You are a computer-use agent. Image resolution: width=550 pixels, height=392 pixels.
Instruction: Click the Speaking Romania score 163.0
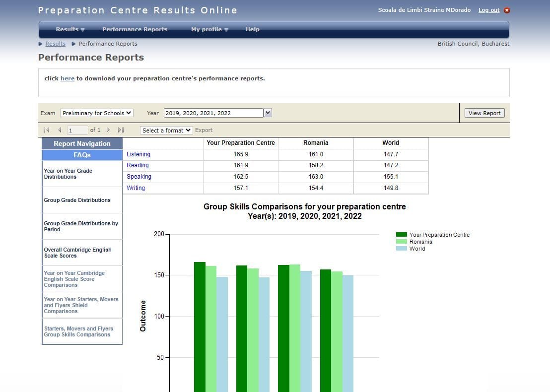[316, 177]
